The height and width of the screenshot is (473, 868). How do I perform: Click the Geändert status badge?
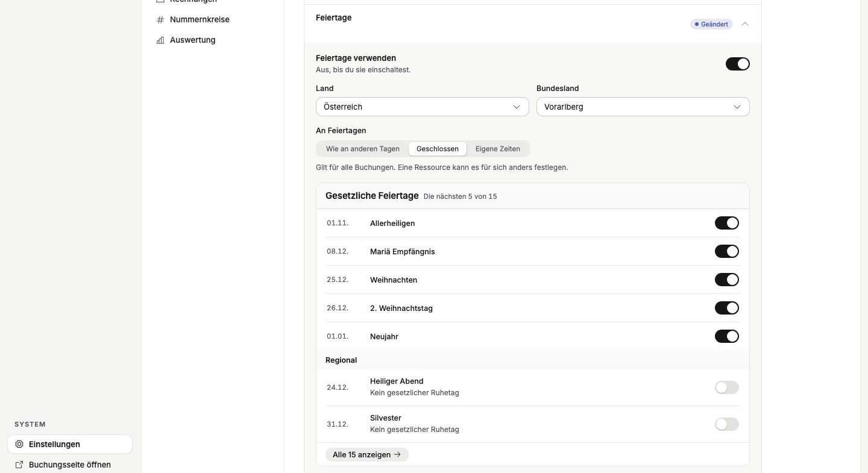tap(711, 24)
